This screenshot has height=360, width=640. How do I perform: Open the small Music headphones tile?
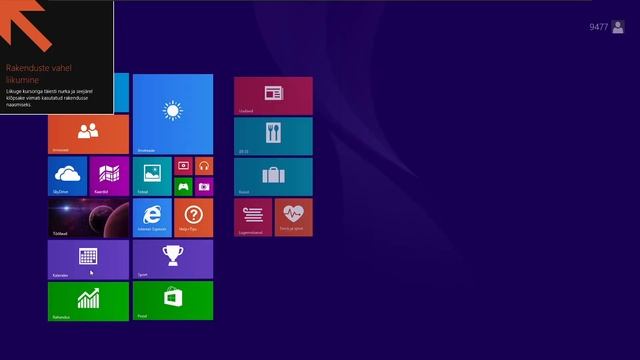(204, 166)
